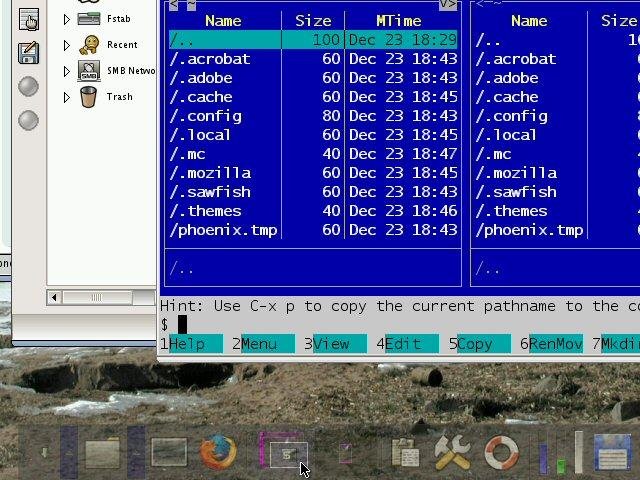Image resolution: width=640 pixels, height=480 pixels.
Task: Select /.acrobat in the right panel
Action: tap(516, 59)
